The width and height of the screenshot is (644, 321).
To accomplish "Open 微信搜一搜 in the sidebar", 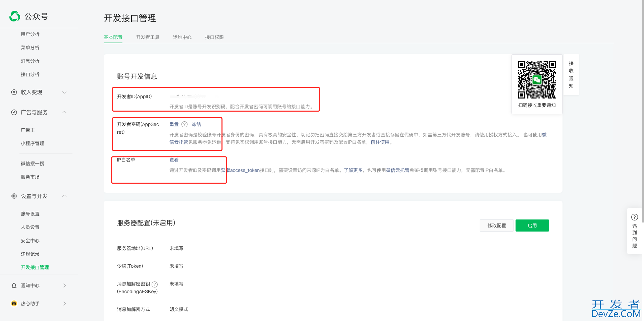I will coord(33,164).
